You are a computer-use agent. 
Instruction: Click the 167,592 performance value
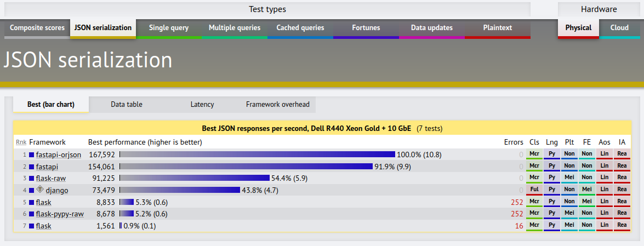pyautogui.click(x=101, y=155)
